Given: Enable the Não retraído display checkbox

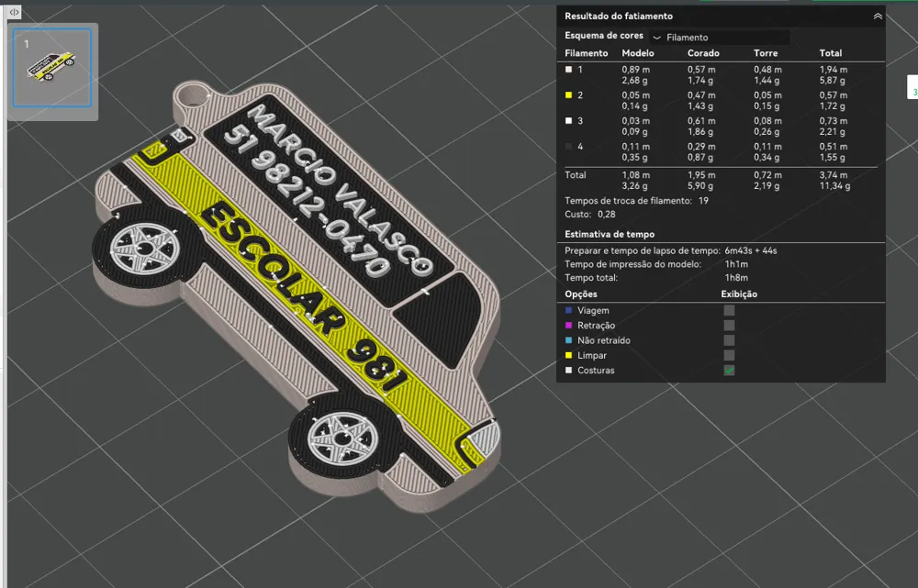Looking at the screenshot, I should point(729,340).
